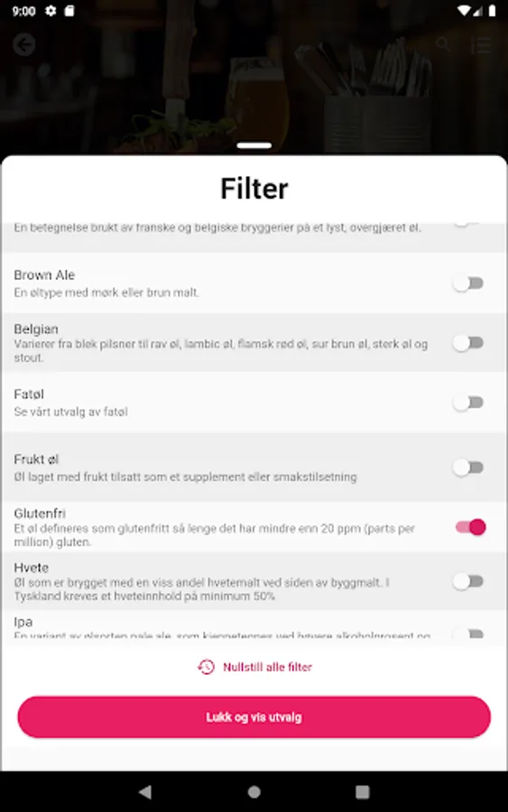508x812 pixels.
Task: Open the list menu icon
Action: 481,45
